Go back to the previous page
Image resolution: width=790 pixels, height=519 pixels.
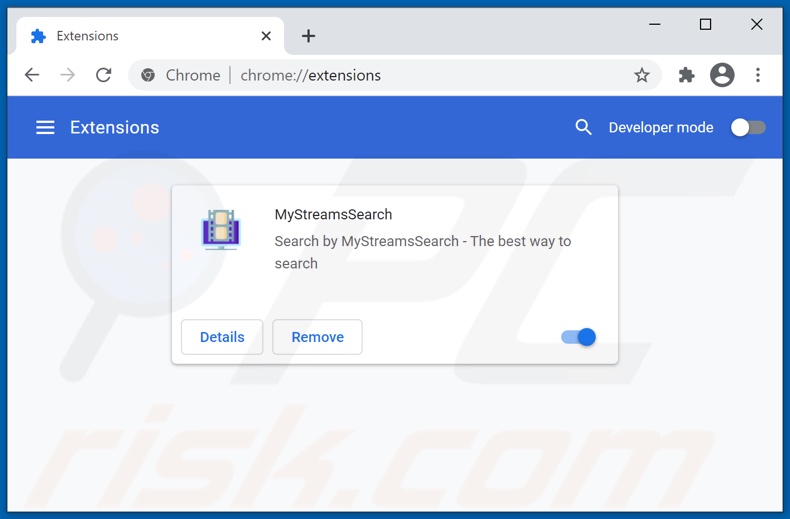point(32,75)
